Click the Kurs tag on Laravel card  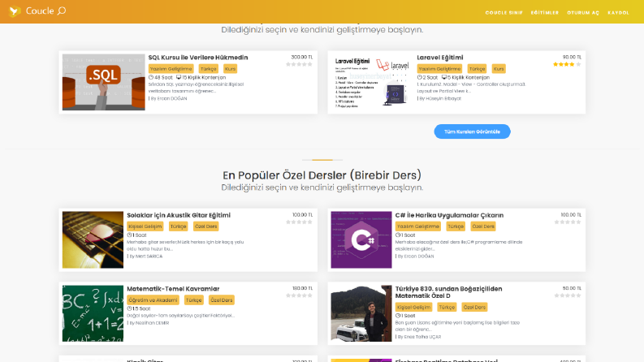coord(499,68)
